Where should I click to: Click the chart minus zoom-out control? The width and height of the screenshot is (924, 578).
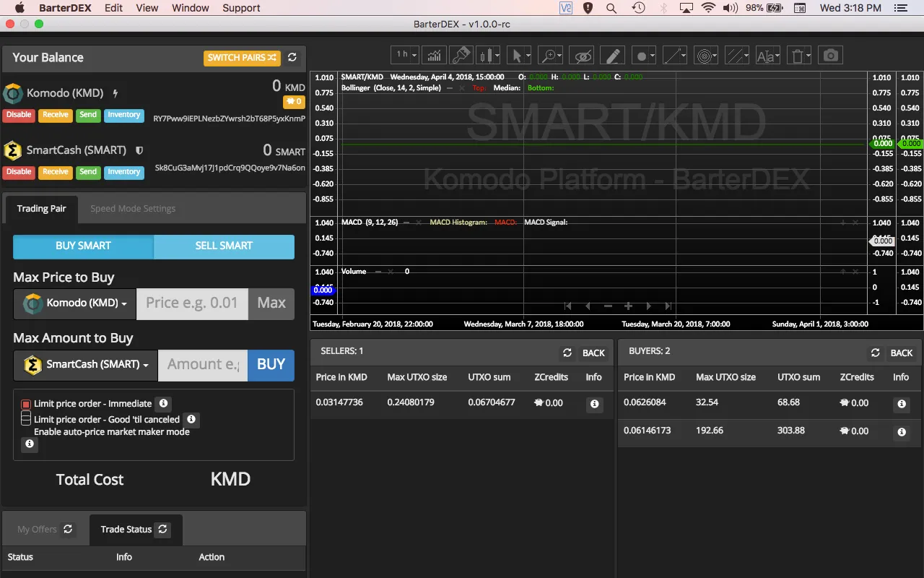608,306
